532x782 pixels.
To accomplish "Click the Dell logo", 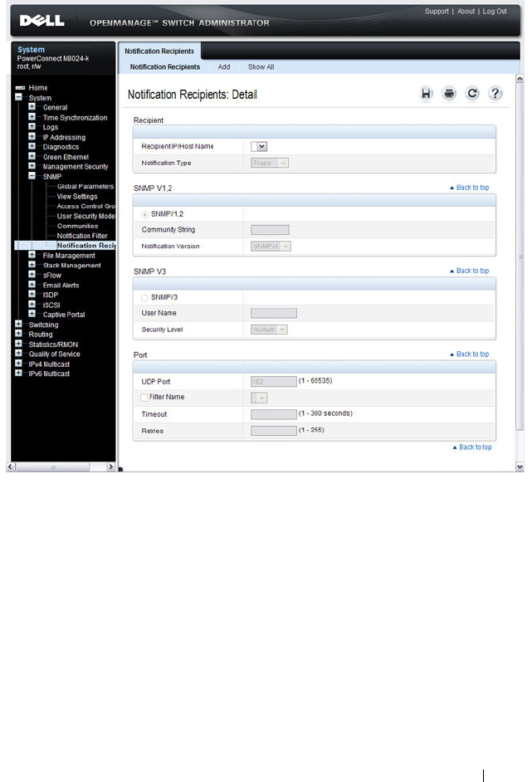I will [41, 21].
